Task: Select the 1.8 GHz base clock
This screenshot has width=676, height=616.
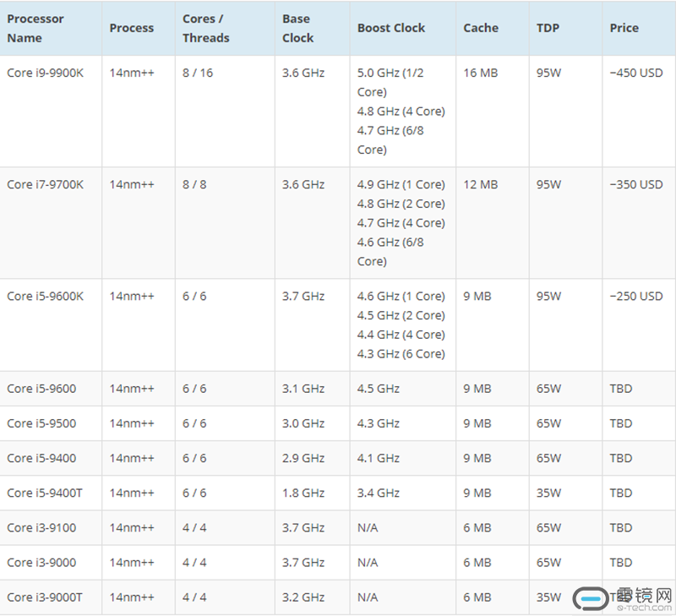Action: (303, 493)
